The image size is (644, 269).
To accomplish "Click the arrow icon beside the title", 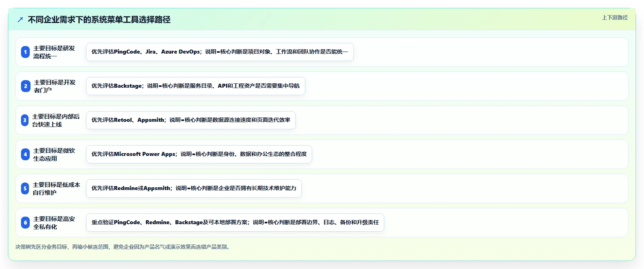I will tap(20, 19).
